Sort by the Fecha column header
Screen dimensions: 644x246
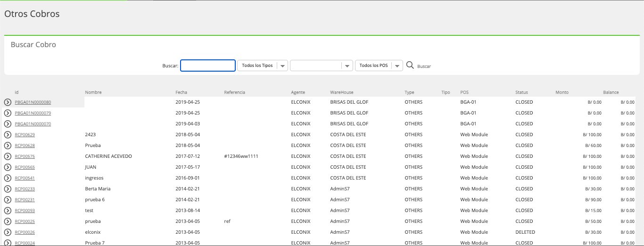(181, 92)
